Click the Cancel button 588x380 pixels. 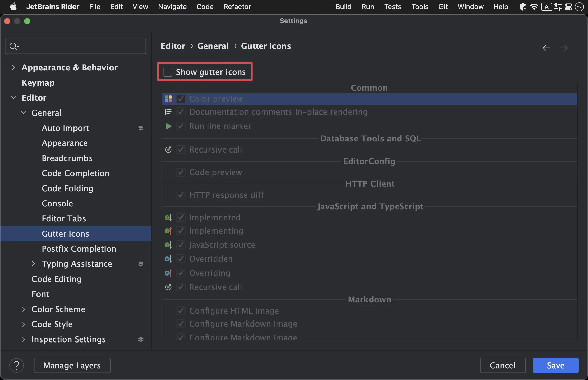pyautogui.click(x=503, y=365)
